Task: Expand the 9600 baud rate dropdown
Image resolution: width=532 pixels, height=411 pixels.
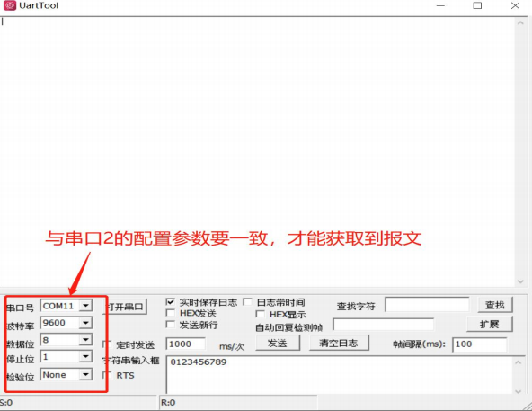Action: (x=85, y=322)
